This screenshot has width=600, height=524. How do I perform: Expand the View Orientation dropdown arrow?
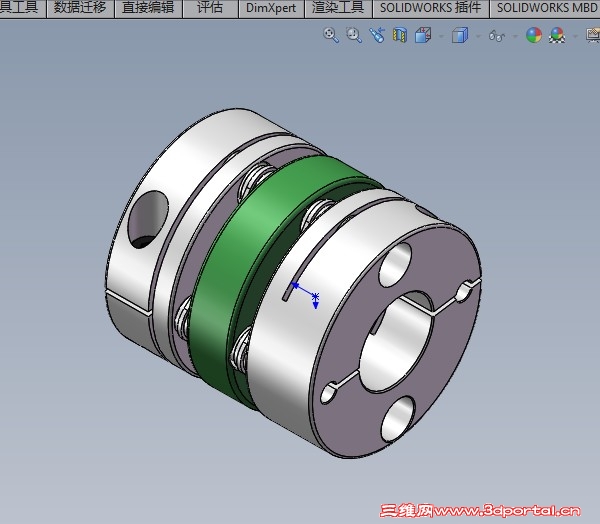[x=441, y=36]
